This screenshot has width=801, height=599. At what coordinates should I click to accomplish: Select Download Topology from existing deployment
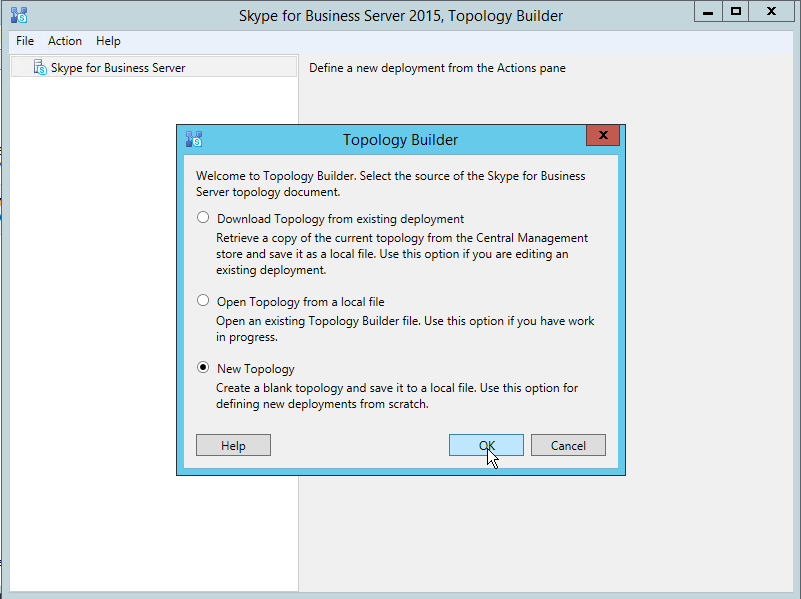tap(204, 218)
